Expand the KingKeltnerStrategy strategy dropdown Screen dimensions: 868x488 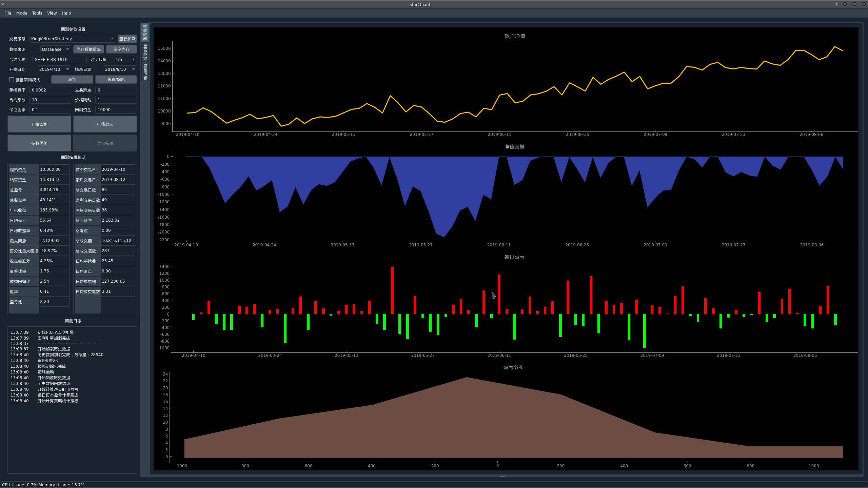click(x=72, y=39)
